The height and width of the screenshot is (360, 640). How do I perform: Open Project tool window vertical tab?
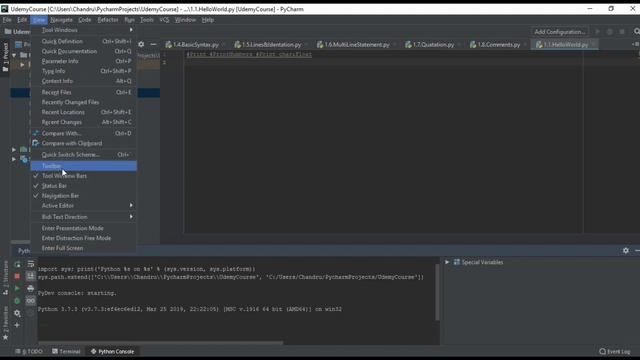click(5, 57)
